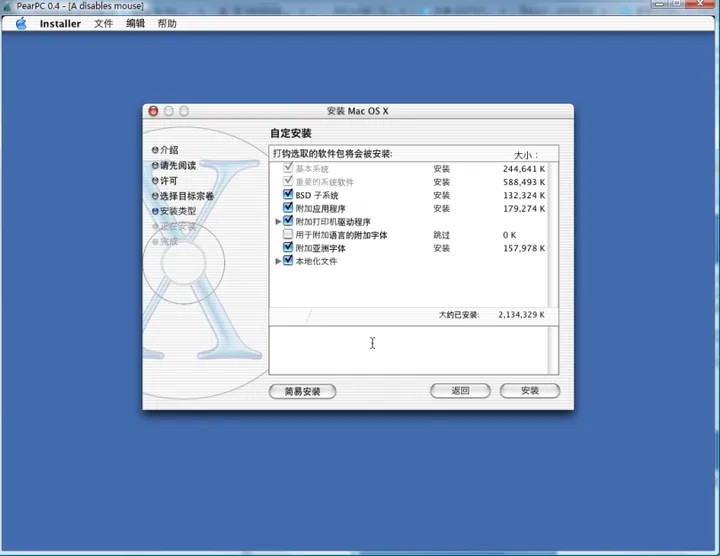
Task: Click the 简易安装 button
Action: [x=302, y=392]
